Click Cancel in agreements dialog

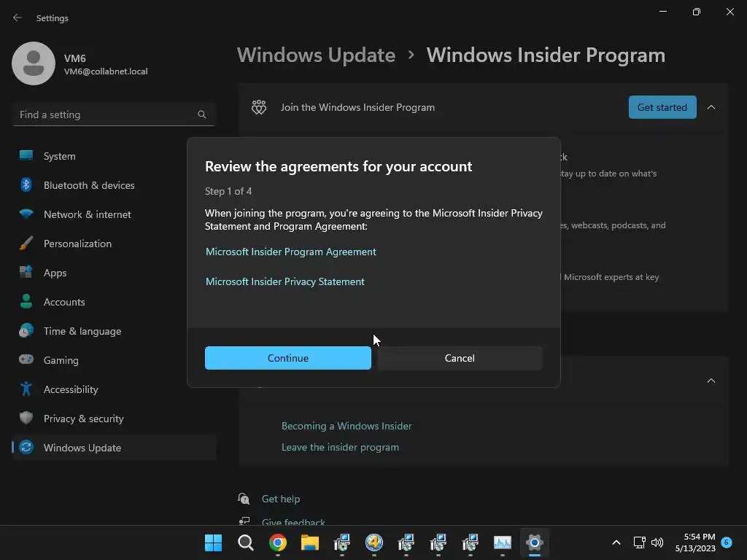[x=460, y=358]
